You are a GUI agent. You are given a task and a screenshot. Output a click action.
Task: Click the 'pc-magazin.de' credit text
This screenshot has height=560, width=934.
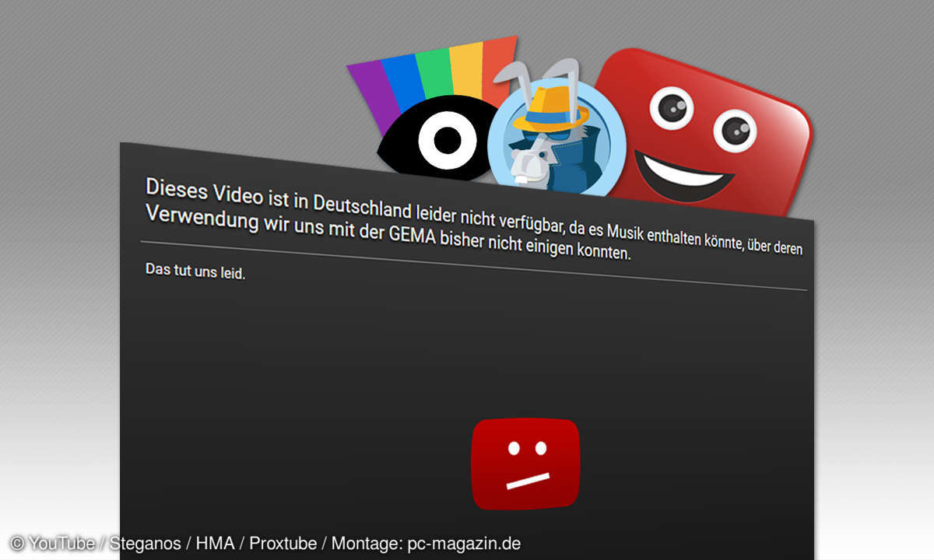(464, 543)
